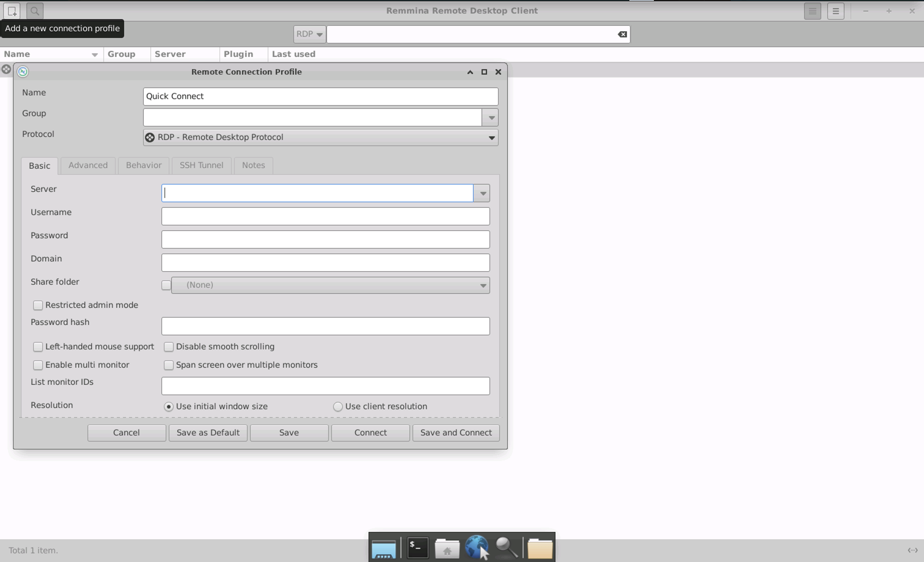Viewport: 924px width, 562px height.
Task: Click the Password hash input field
Action: pos(325,326)
